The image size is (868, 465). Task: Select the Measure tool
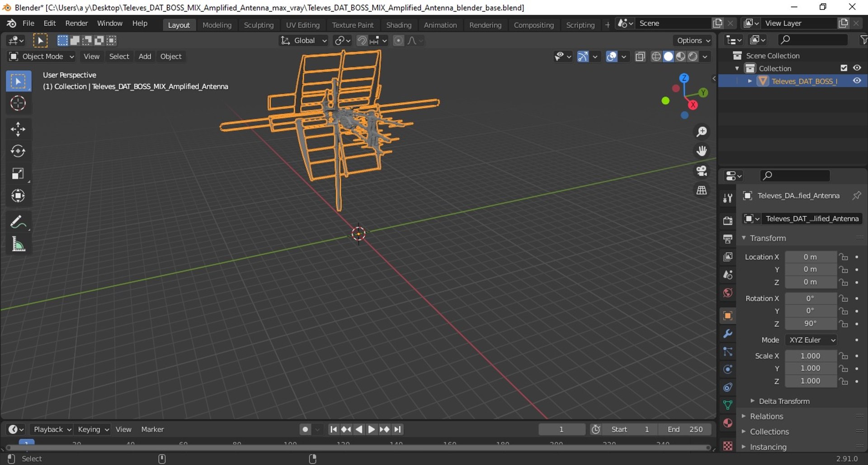[18, 245]
